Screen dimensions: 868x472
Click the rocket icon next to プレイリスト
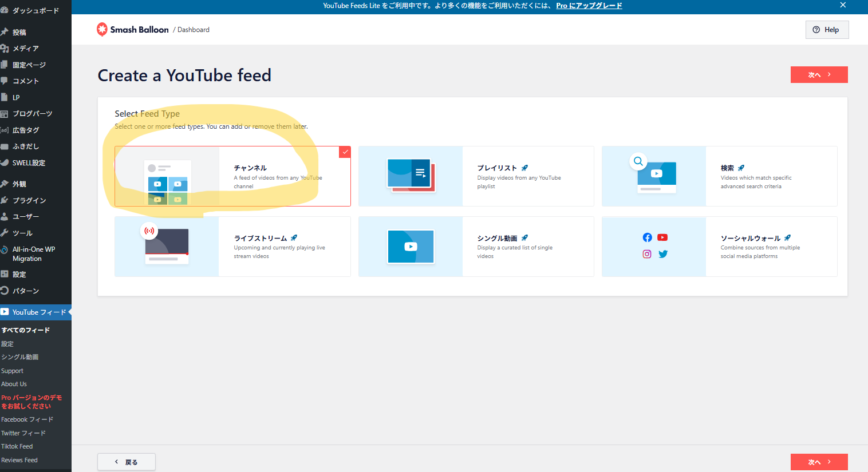[x=524, y=168]
